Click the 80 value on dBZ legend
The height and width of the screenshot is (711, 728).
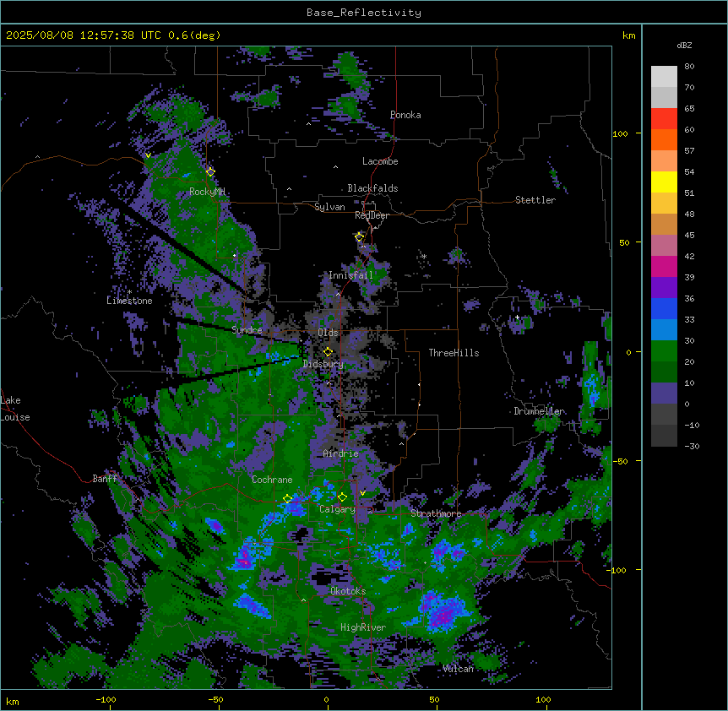(x=689, y=67)
